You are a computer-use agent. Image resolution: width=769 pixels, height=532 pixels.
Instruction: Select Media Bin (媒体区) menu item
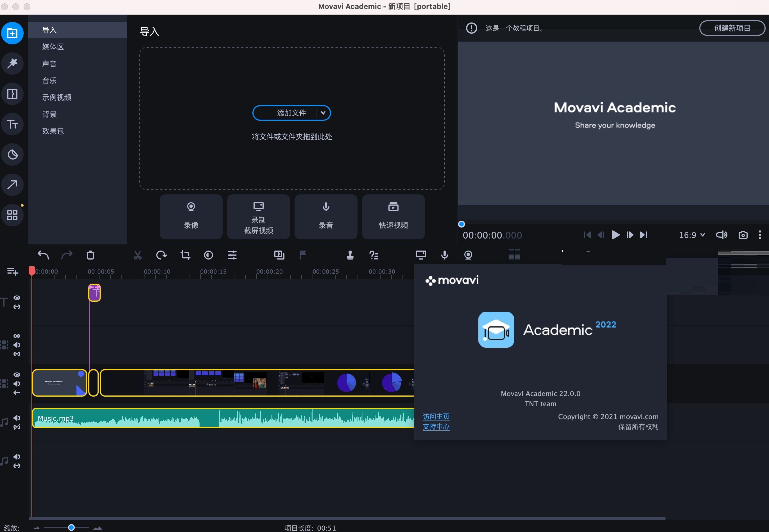[x=77, y=47]
